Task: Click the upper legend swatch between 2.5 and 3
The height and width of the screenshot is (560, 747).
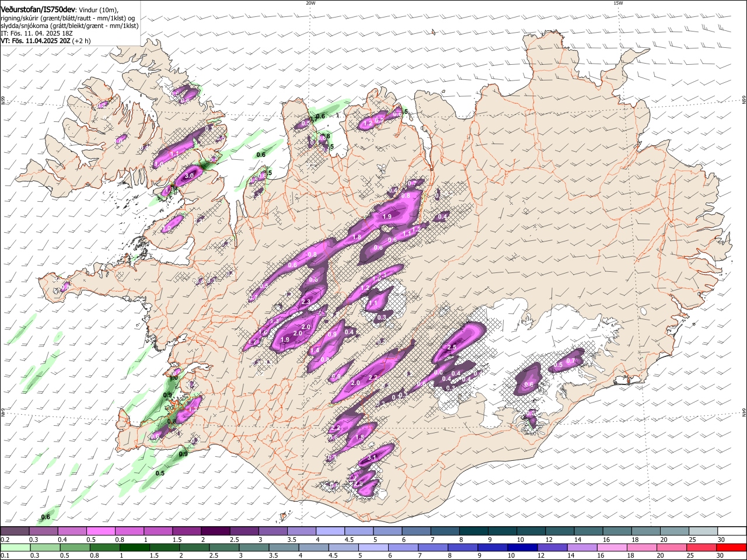Action: (243, 531)
